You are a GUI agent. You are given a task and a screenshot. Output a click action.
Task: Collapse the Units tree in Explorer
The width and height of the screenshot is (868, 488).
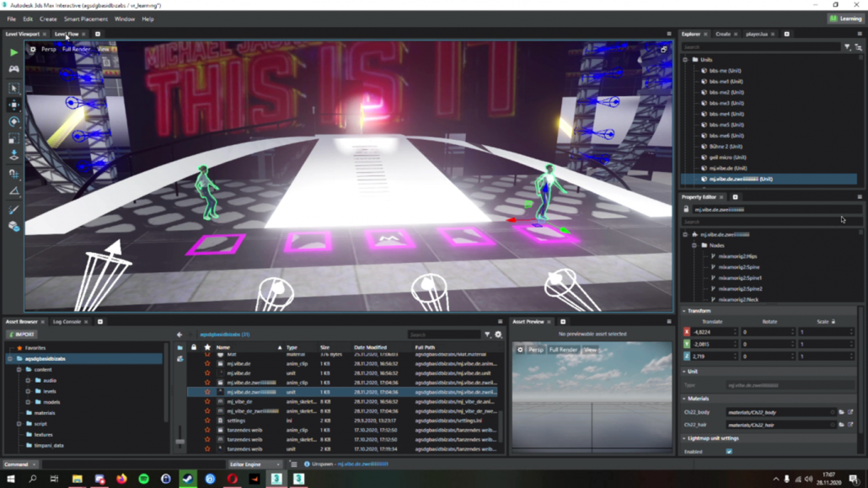(685, 60)
